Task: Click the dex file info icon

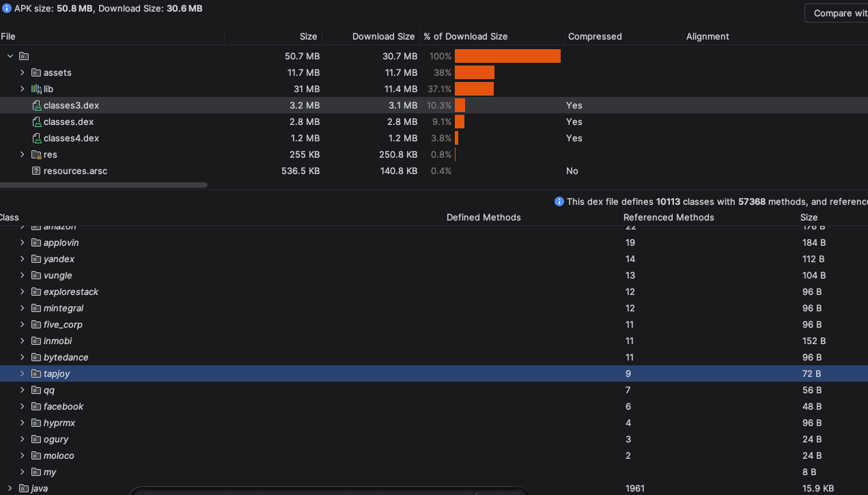Action: (559, 201)
